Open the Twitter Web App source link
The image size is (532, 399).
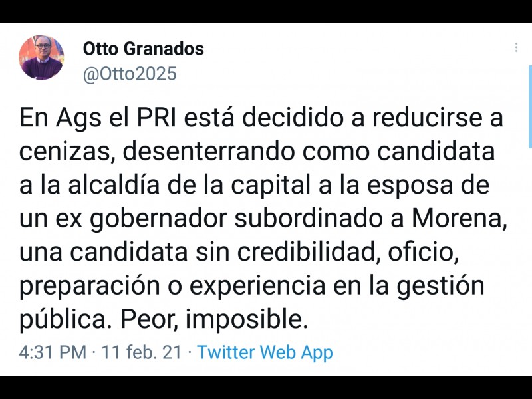pos(265,352)
